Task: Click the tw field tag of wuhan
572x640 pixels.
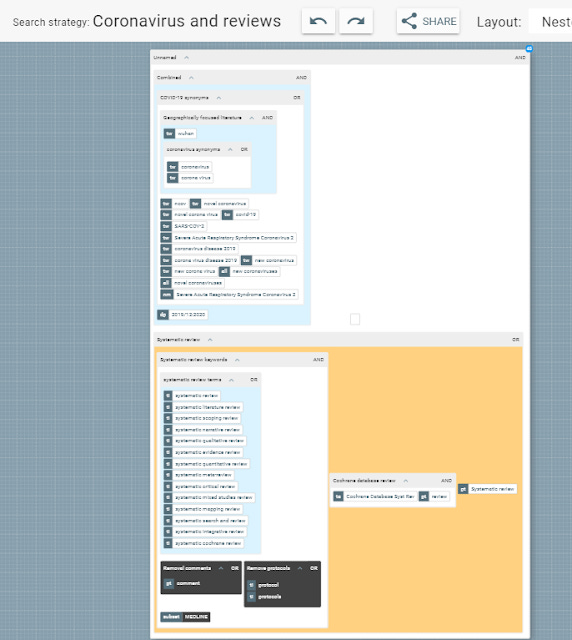Action: [169, 133]
